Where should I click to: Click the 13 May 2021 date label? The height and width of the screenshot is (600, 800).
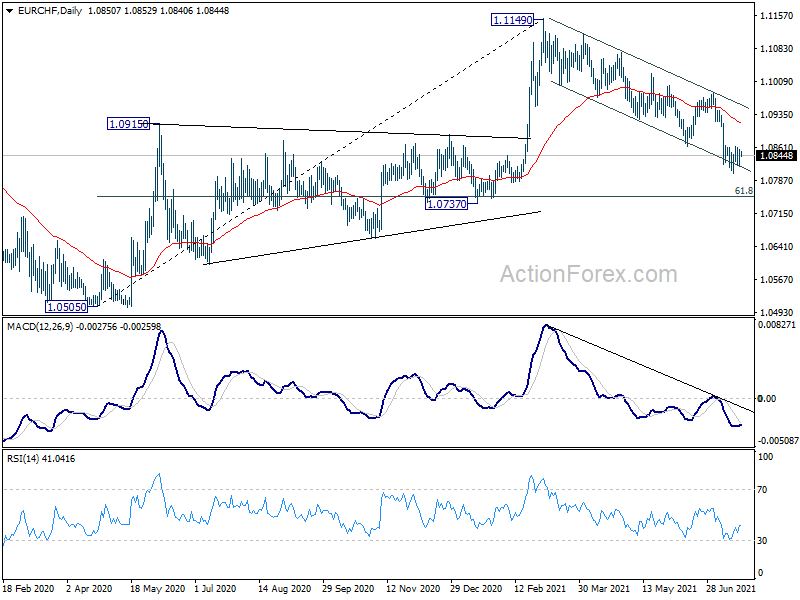669,588
